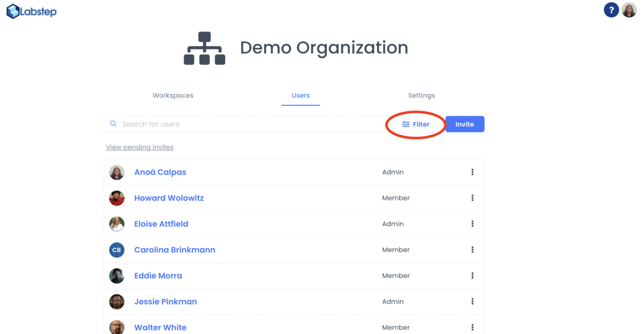The image size is (644, 334).
Task: Click the Labstep logo
Action: click(x=31, y=11)
